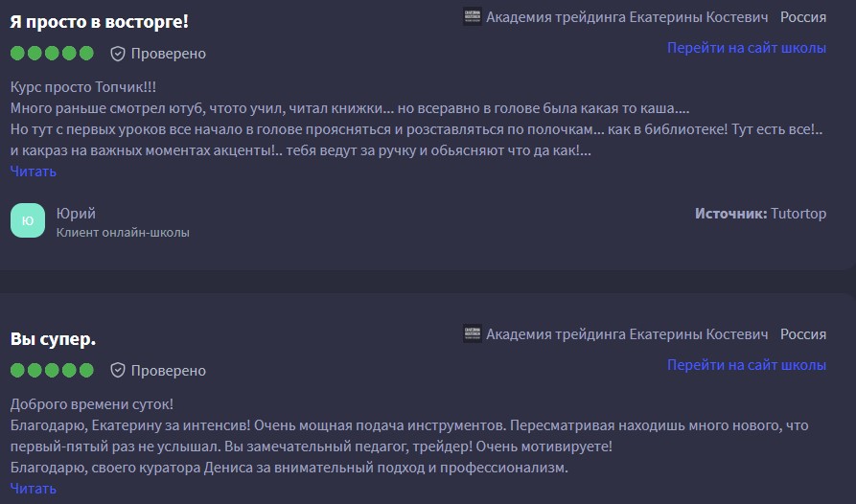Screen dimensions: 856x504
Task: Open "Перейти на сайт школы" link in Юрий's review
Action: pos(746,48)
